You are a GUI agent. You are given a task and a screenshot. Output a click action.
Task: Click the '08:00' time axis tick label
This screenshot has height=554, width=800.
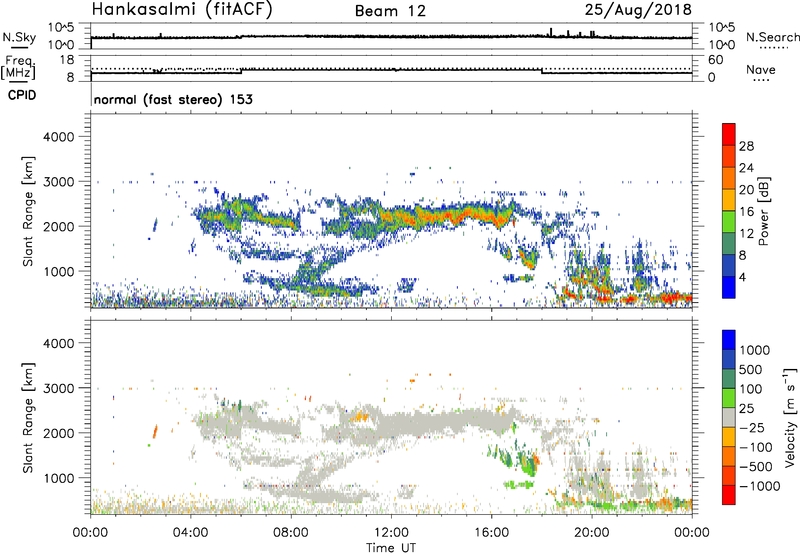291,533
